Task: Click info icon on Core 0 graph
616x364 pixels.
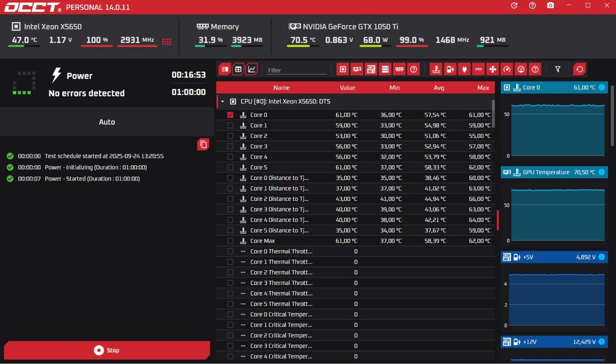Action: (601, 87)
